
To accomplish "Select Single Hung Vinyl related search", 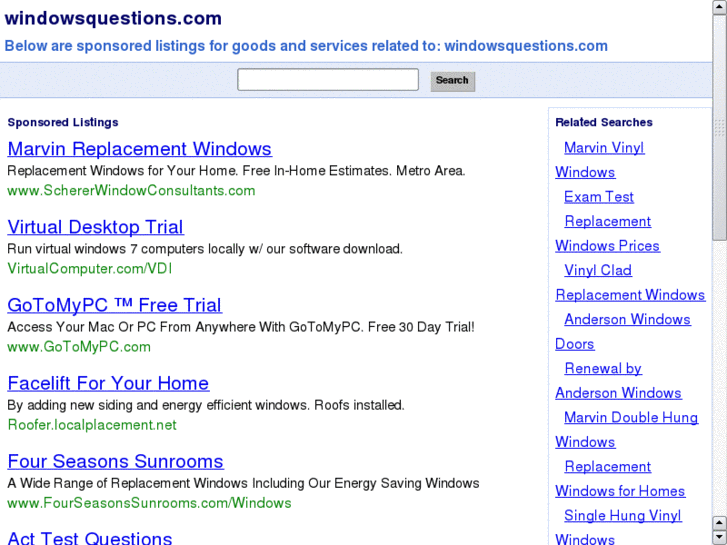I will pos(623,515).
